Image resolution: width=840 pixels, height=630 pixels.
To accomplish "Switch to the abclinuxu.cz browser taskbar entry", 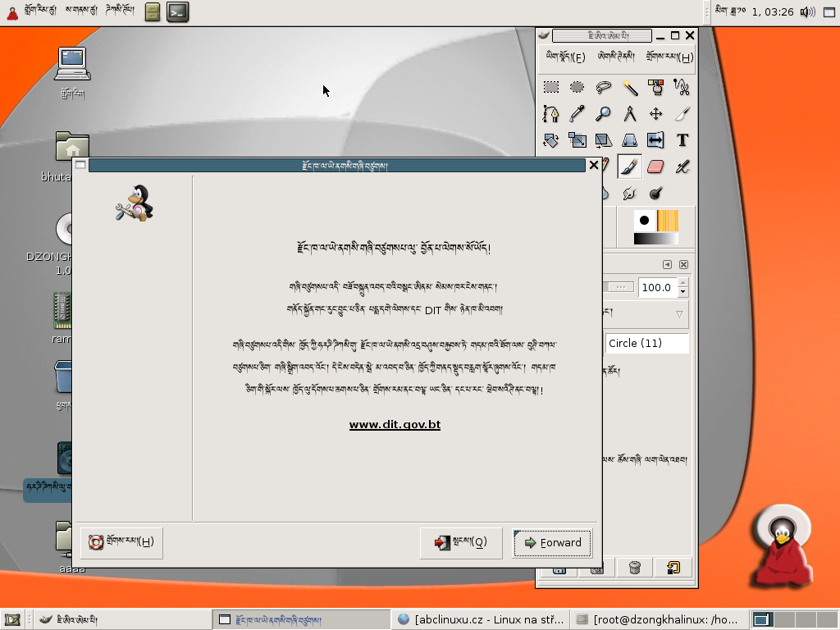I will pos(480,620).
